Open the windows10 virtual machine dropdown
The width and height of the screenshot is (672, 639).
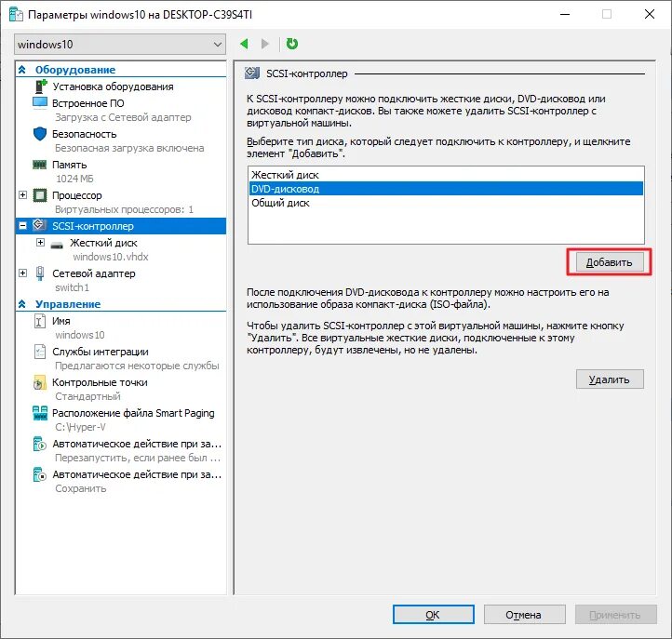click(120, 44)
